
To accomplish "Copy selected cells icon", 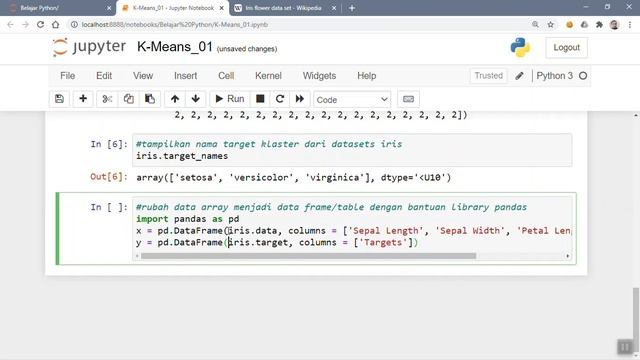I will point(129,99).
